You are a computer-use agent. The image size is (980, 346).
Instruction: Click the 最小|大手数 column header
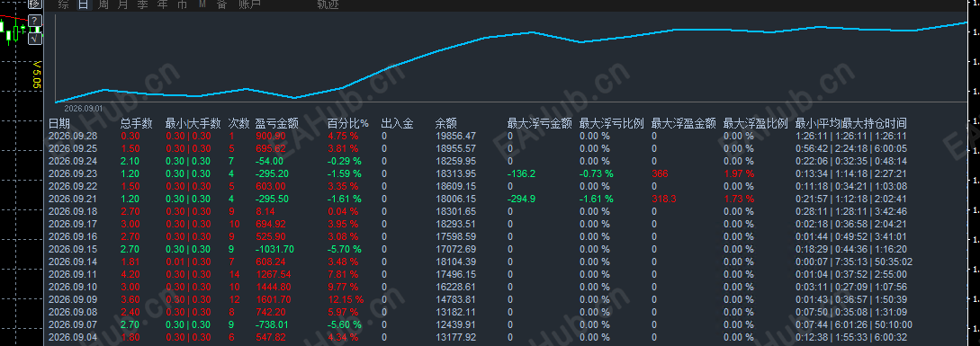193,124
